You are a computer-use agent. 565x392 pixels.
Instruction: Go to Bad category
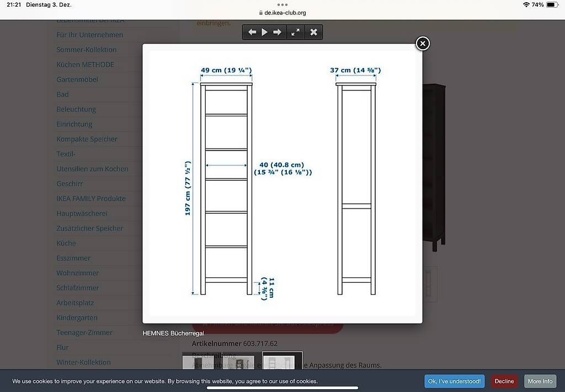click(x=62, y=94)
